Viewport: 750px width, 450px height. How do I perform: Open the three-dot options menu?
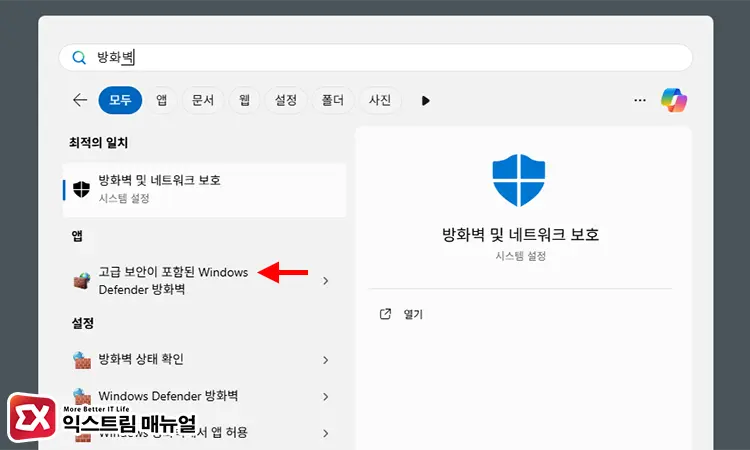[x=640, y=100]
